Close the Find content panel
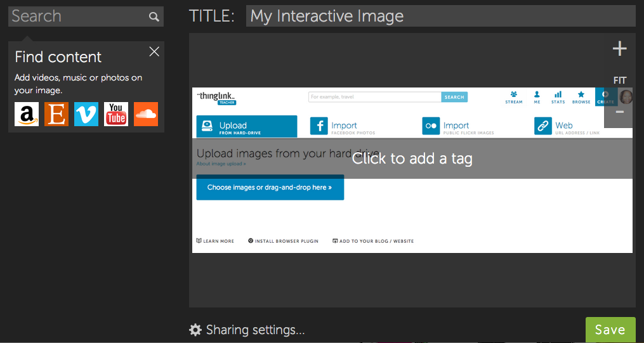This screenshot has height=343, width=644. point(154,51)
